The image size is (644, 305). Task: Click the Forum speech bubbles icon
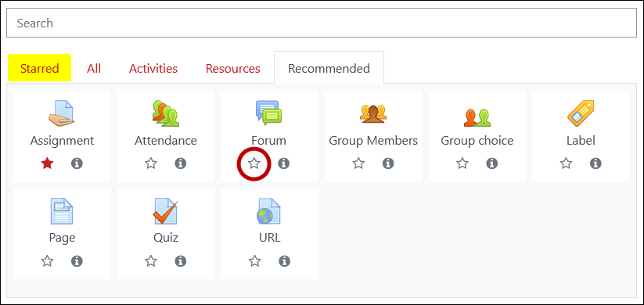coord(269,113)
